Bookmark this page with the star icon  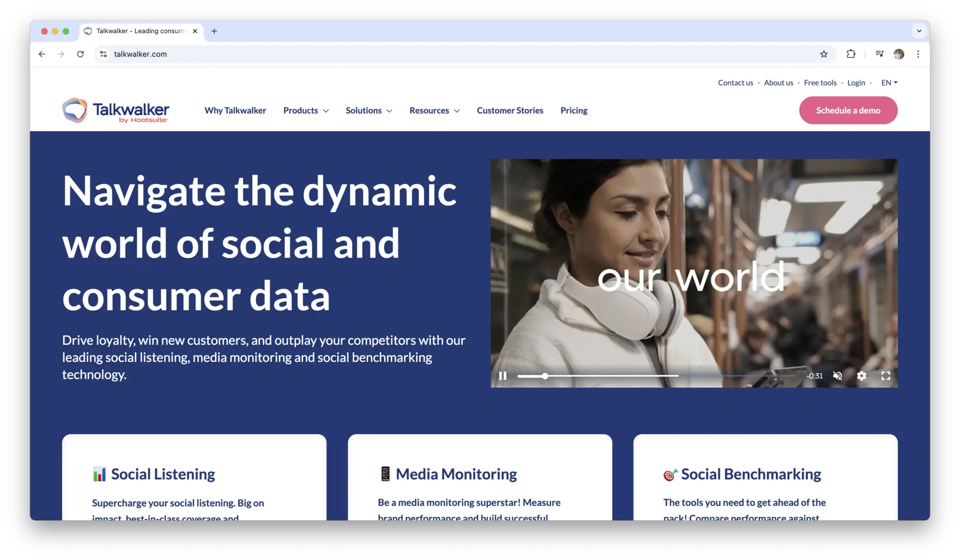(x=824, y=54)
